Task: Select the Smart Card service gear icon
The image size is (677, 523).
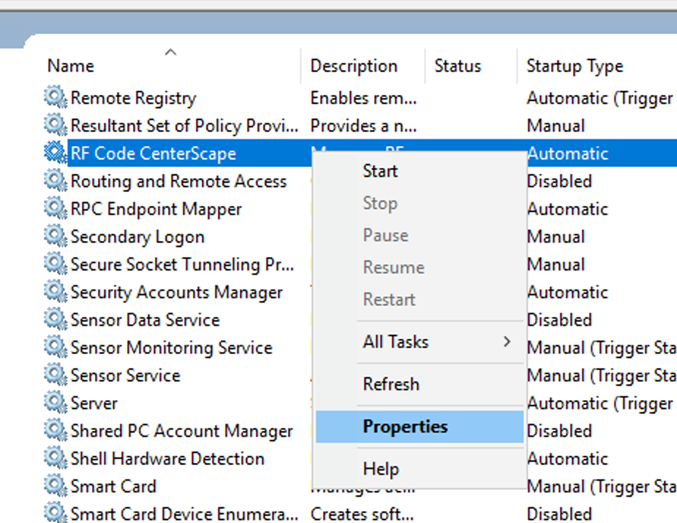Action: pyautogui.click(x=55, y=486)
